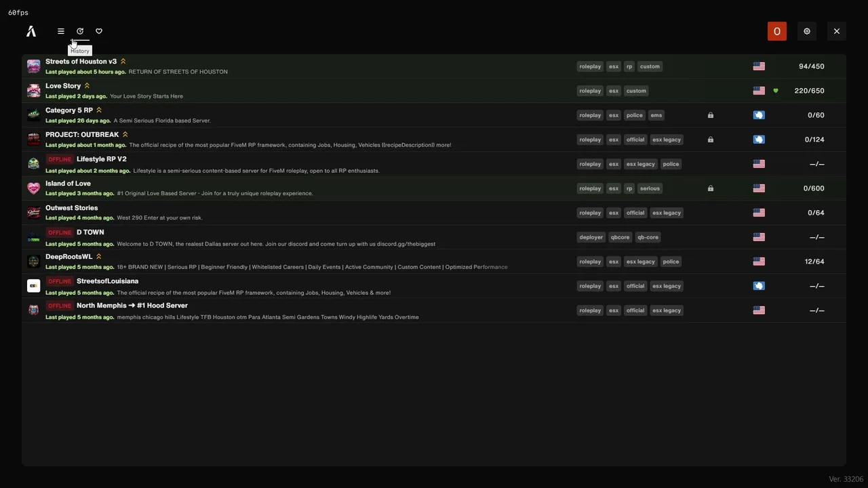868x488 pixels.
Task: Toggle the green favorite heart on Love Story
Action: [776, 91]
